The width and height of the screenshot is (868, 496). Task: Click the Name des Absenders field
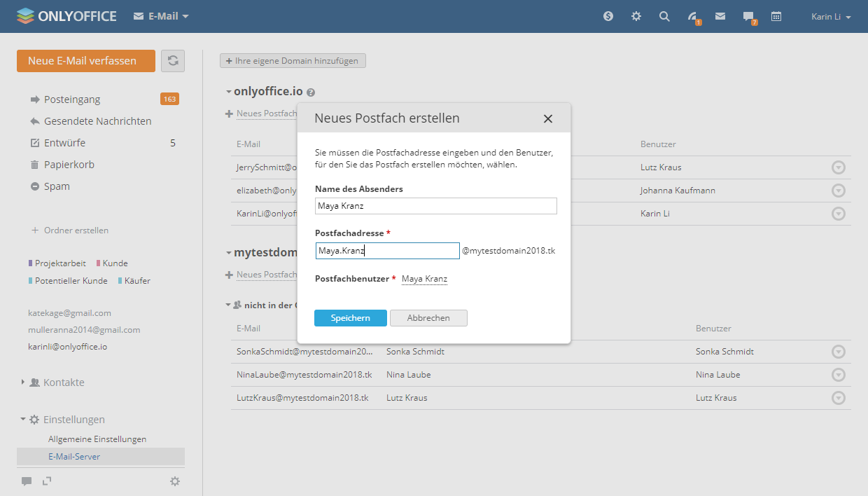pyautogui.click(x=435, y=206)
